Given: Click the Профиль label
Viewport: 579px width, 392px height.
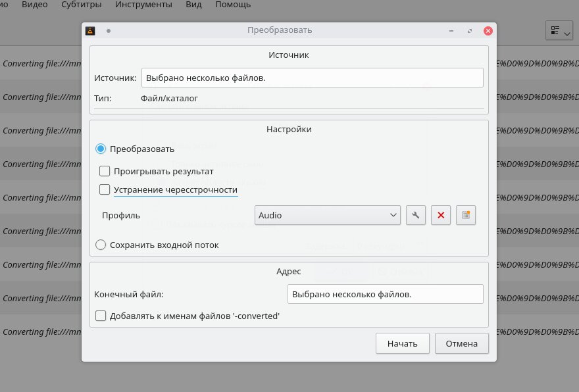Looking at the screenshot, I should (x=121, y=216).
